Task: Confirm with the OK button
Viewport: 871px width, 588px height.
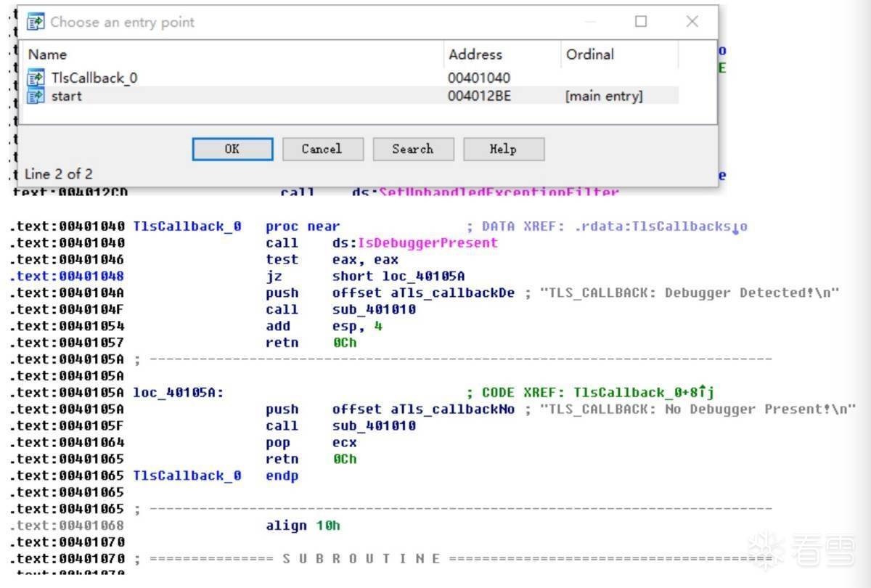Action: (x=232, y=149)
